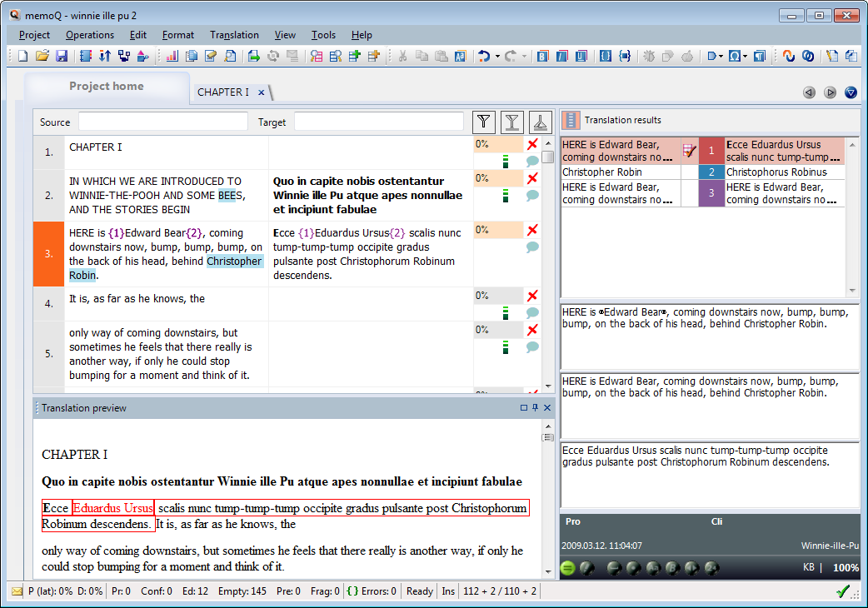Close the Translation preview pane
Image resolution: width=868 pixels, height=608 pixels.
click(x=547, y=408)
